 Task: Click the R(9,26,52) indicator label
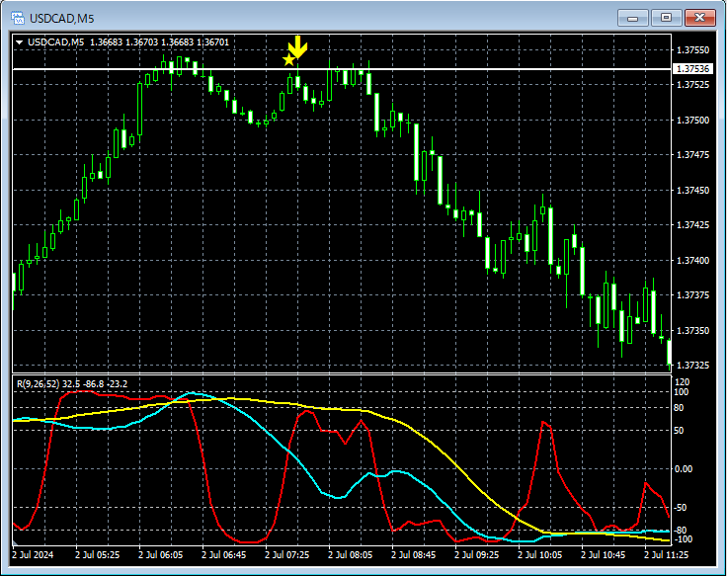(72, 384)
